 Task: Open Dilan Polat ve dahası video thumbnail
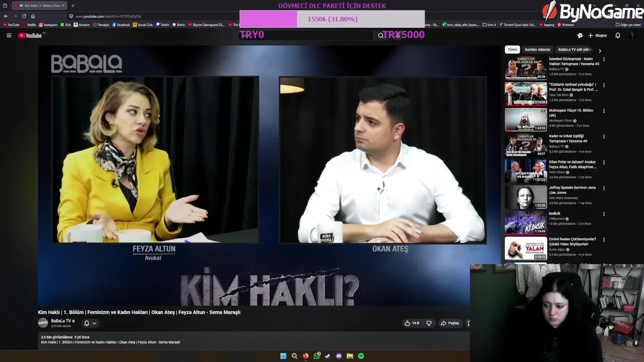click(526, 171)
